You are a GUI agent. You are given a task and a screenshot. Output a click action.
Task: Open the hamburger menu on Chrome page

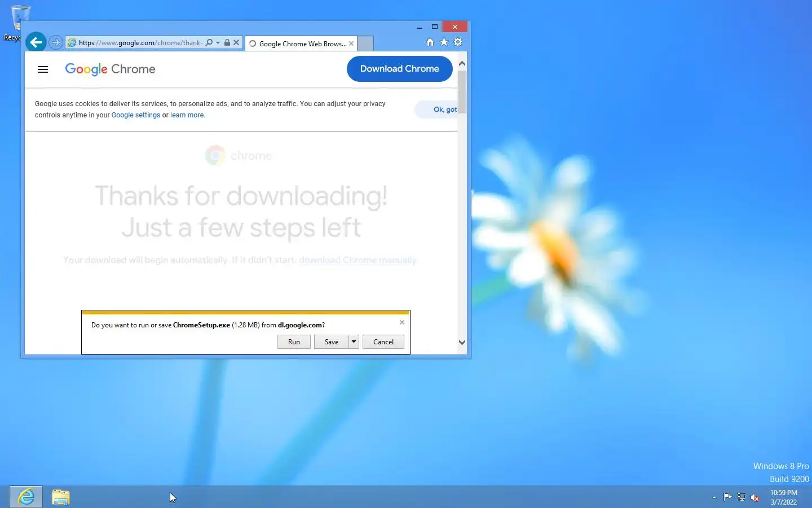(43, 69)
